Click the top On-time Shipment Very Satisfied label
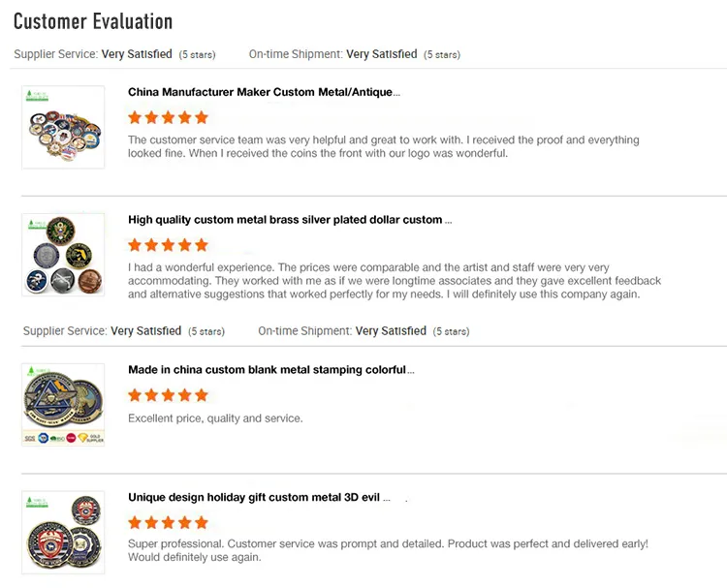The width and height of the screenshot is (727, 588). click(381, 55)
